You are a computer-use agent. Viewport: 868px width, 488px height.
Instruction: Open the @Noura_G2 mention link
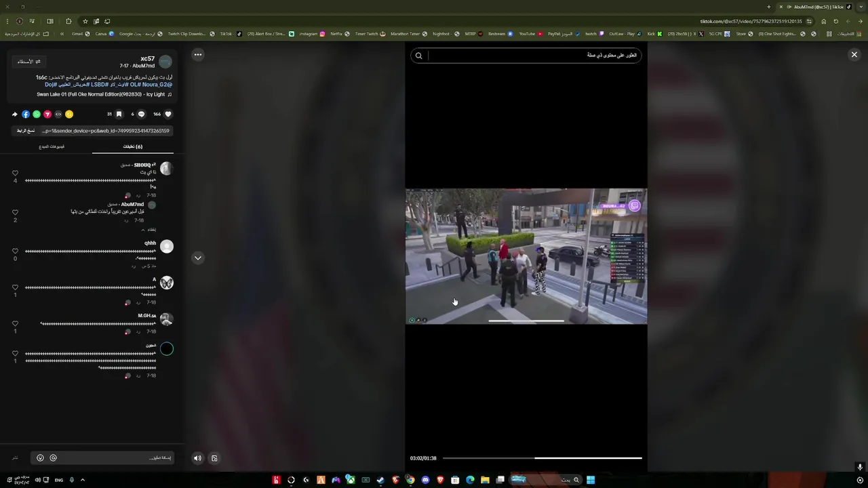(157, 85)
